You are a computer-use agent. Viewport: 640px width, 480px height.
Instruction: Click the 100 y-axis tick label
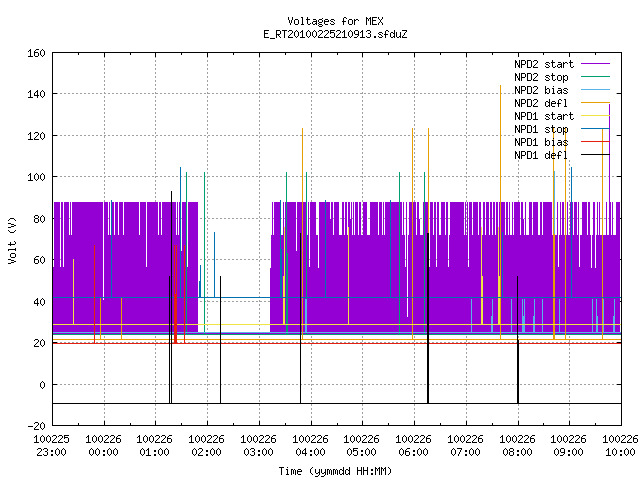pos(36,178)
